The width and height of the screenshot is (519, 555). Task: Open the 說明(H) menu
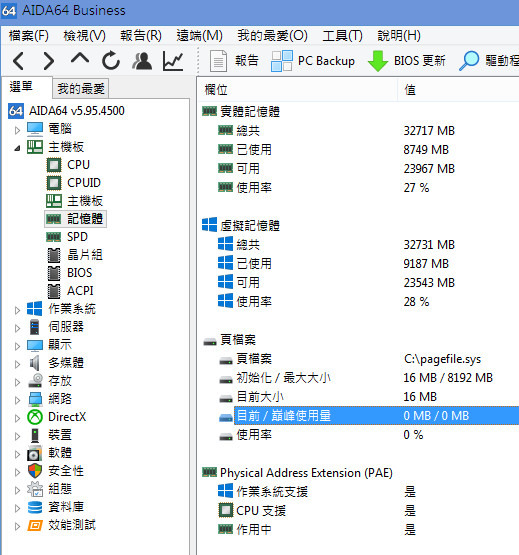[399, 36]
